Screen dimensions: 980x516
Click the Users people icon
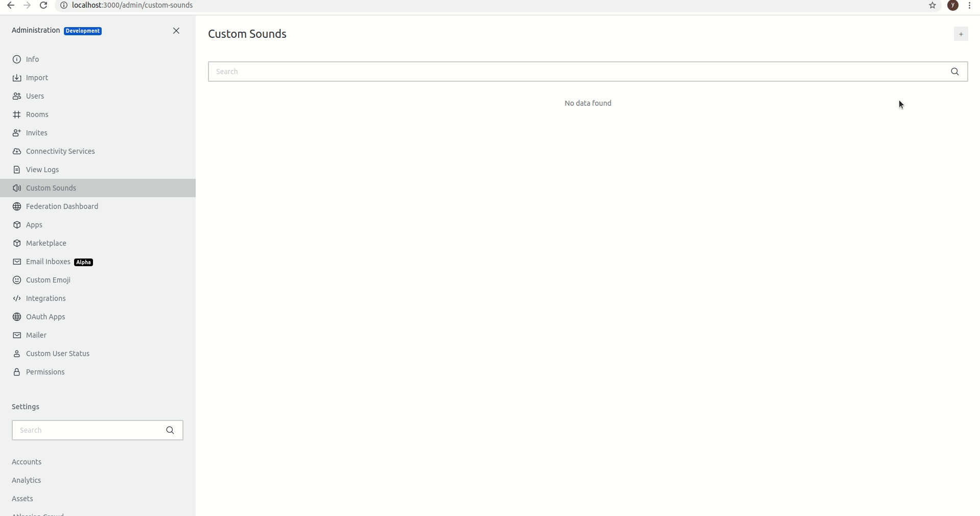17,96
